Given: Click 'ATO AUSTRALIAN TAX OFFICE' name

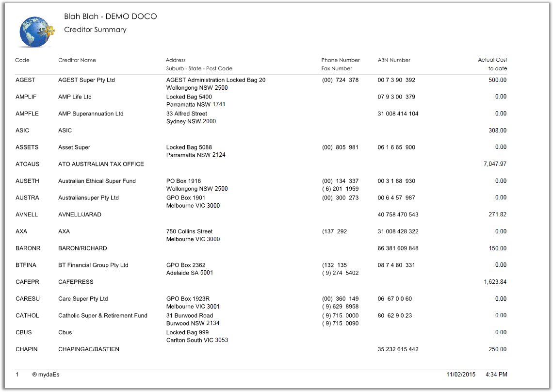Looking at the screenshot, I should click(101, 164).
